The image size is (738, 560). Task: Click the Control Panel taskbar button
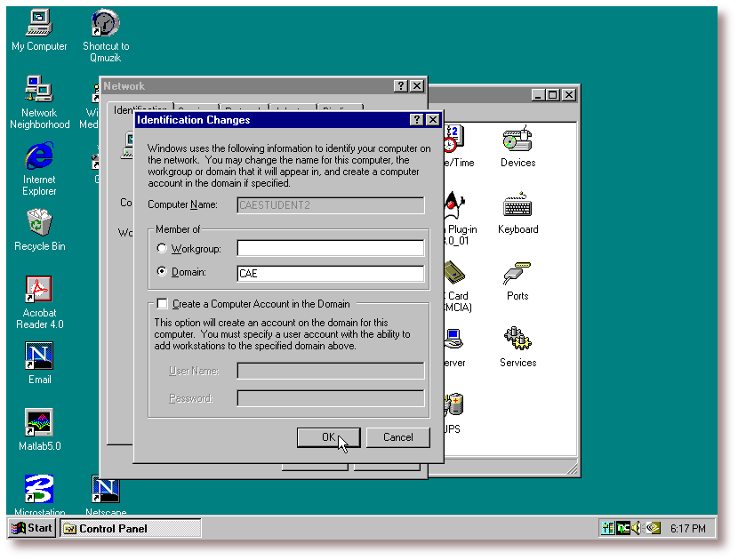[x=130, y=529]
